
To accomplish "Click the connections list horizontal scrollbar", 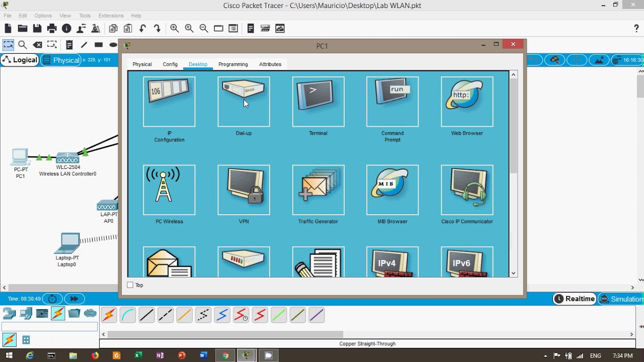I will [x=225, y=334].
